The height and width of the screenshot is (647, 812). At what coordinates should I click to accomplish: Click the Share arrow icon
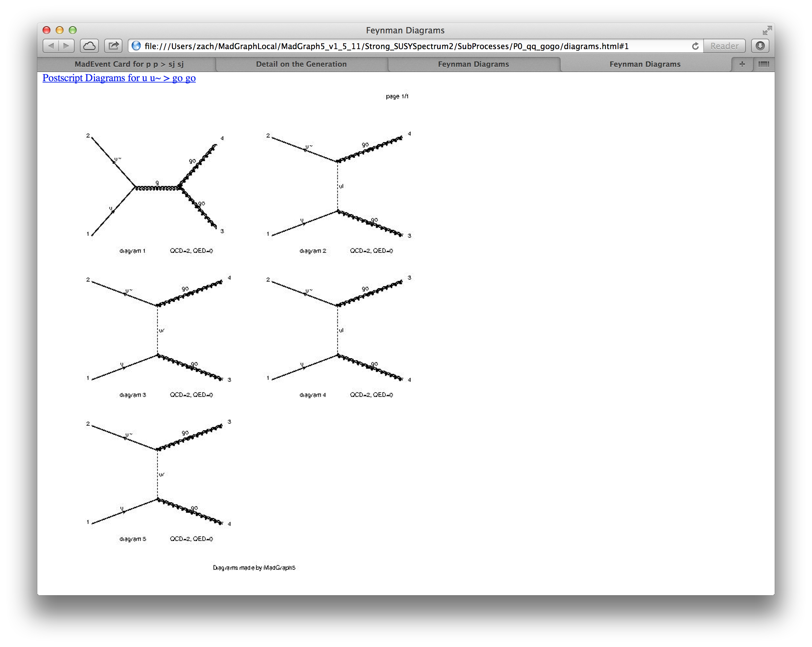(113, 46)
